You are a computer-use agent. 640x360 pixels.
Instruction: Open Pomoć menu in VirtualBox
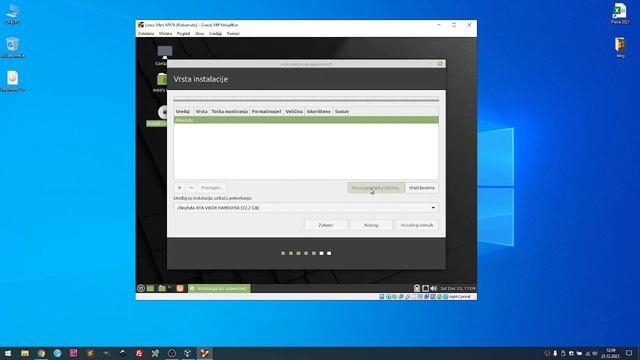[x=233, y=33]
